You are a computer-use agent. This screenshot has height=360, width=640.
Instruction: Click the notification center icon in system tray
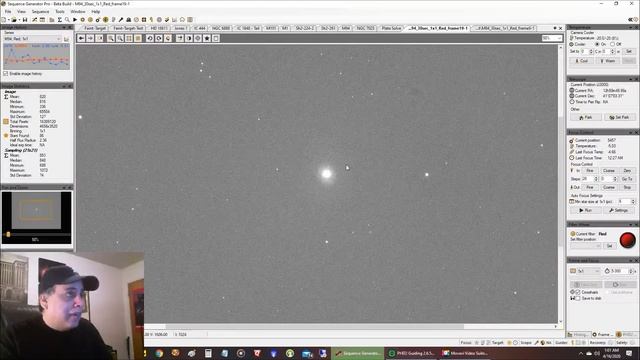coord(629,353)
